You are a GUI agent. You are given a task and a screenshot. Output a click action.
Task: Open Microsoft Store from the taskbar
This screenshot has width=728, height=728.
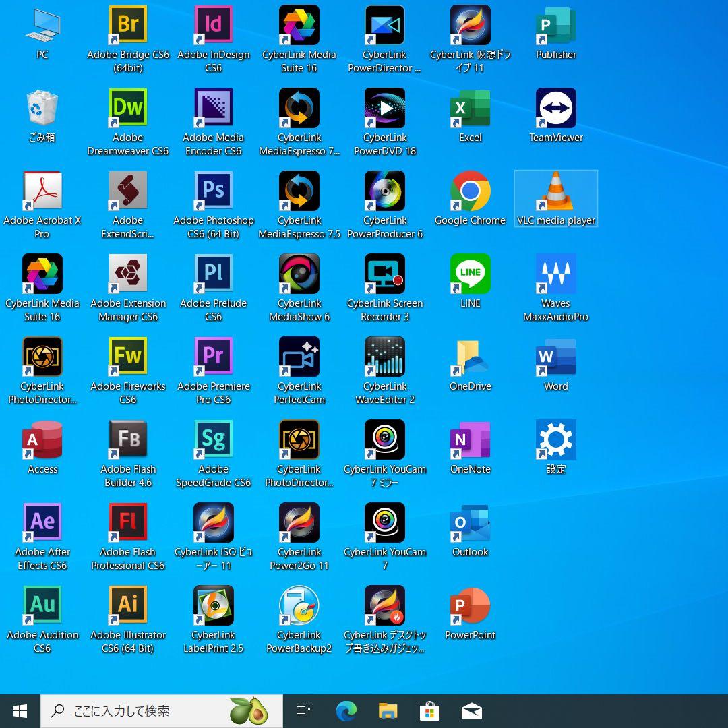point(429,711)
